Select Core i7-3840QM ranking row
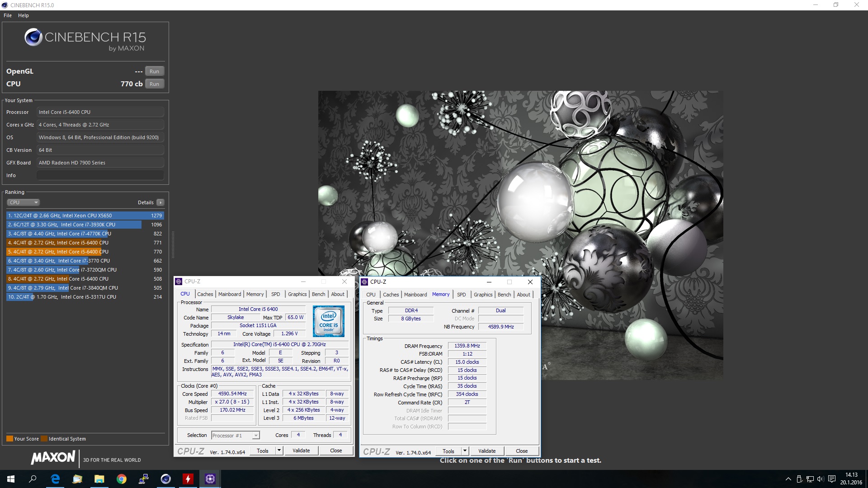The height and width of the screenshot is (488, 868). 85,288
